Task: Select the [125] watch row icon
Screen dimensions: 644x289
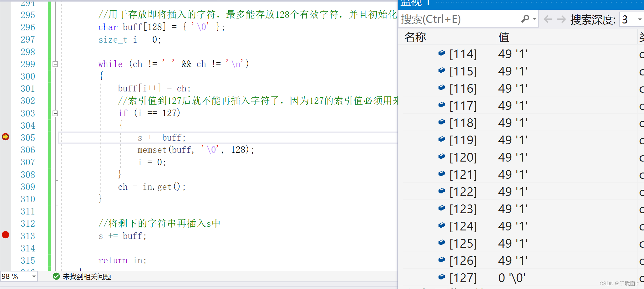Action: coord(442,242)
